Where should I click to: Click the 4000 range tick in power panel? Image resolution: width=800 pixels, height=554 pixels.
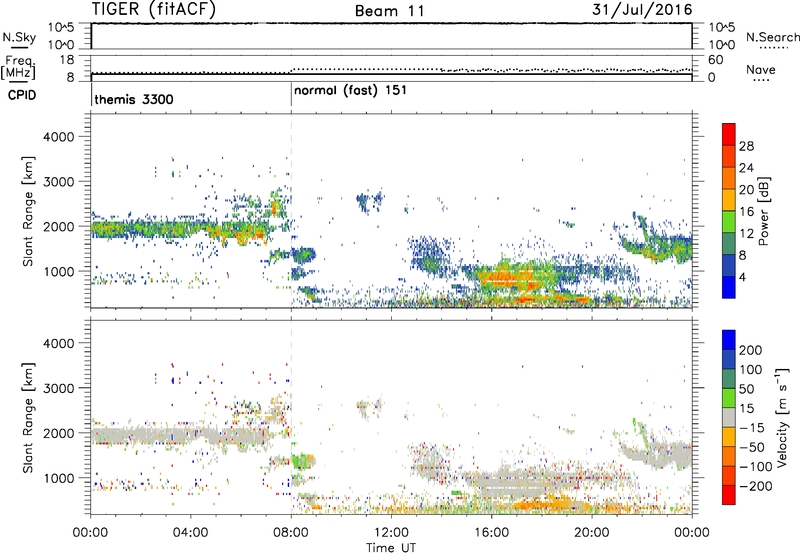pos(58,137)
